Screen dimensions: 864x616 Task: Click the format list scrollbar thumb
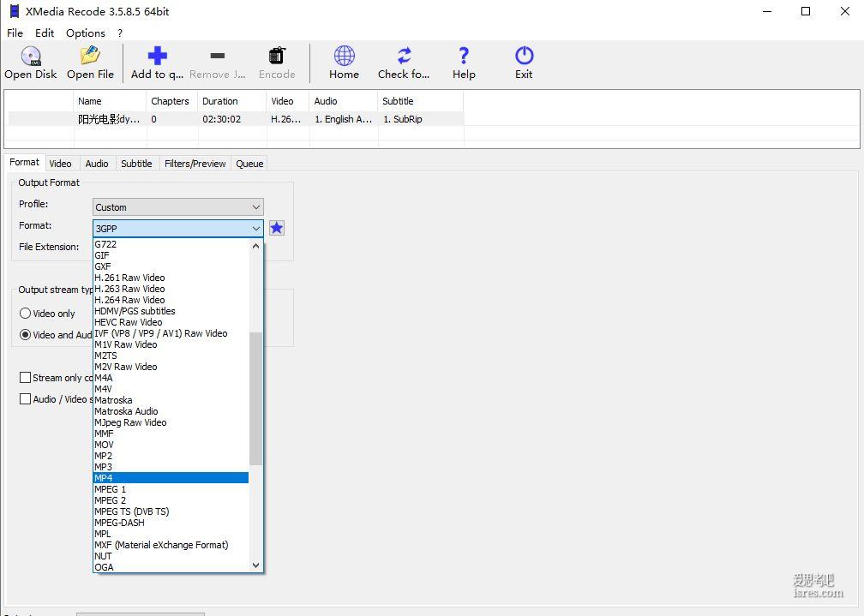coord(255,399)
